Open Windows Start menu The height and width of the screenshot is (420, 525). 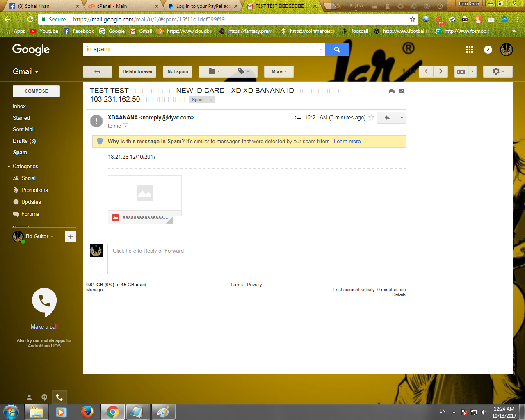pyautogui.click(x=11, y=412)
